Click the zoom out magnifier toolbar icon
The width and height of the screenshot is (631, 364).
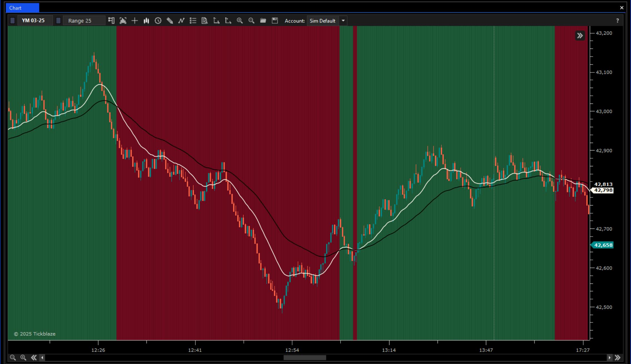click(251, 21)
